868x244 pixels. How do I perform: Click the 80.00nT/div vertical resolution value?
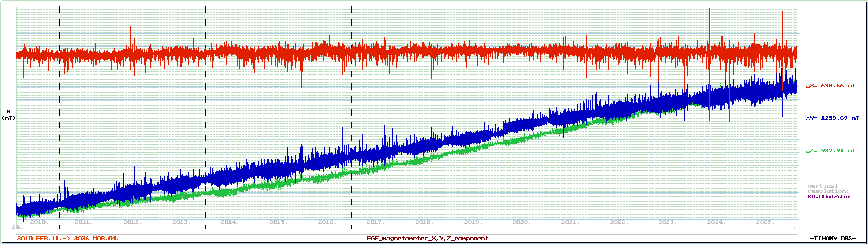tap(828, 197)
